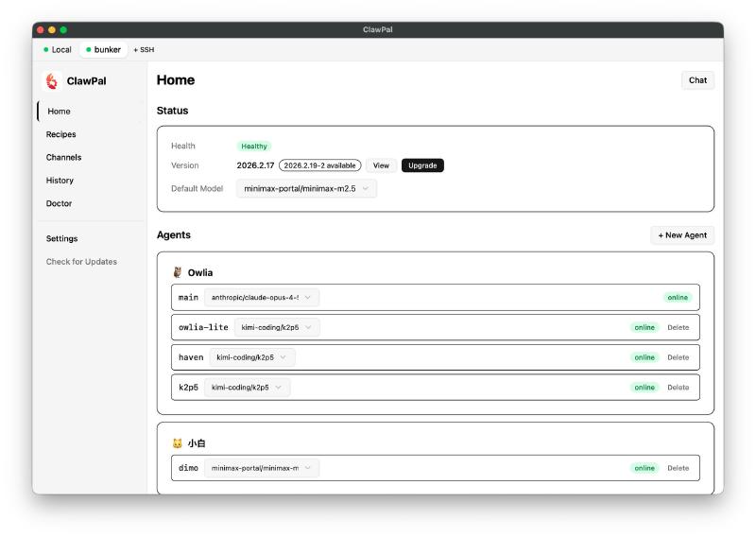Click the green Healthy status badge
The height and width of the screenshot is (537, 756).
pos(254,147)
